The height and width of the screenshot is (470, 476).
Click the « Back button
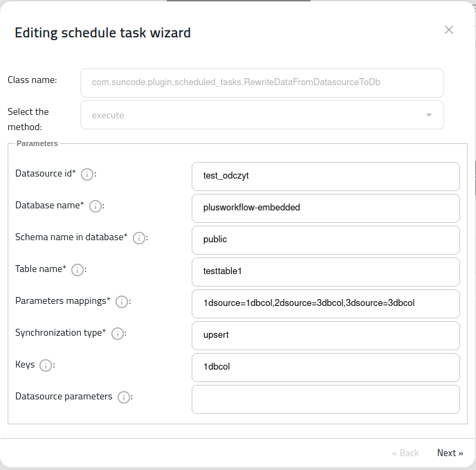click(405, 453)
